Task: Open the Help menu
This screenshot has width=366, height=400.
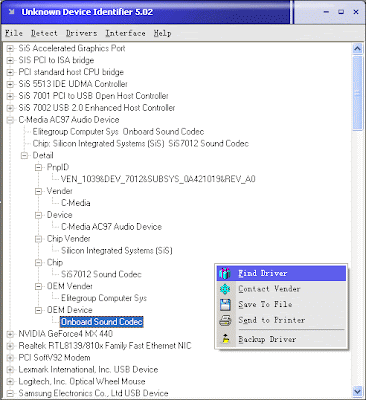Action: pyautogui.click(x=162, y=33)
